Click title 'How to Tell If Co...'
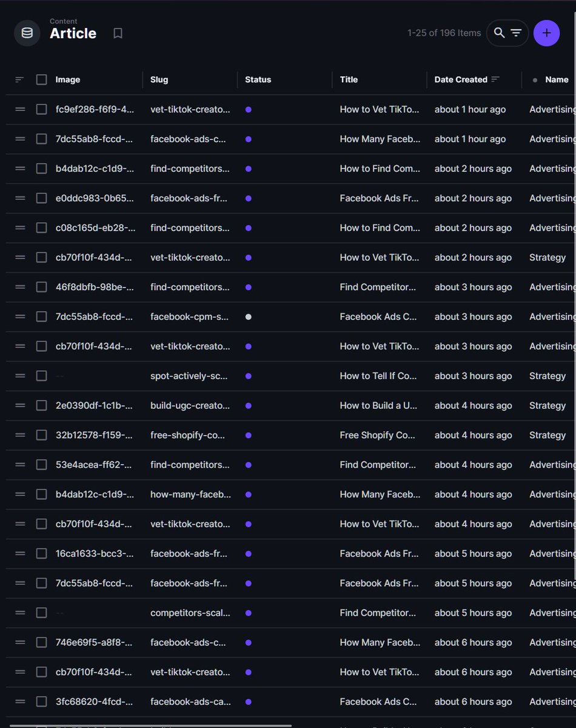This screenshot has width=576, height=728. pos(378,376)
